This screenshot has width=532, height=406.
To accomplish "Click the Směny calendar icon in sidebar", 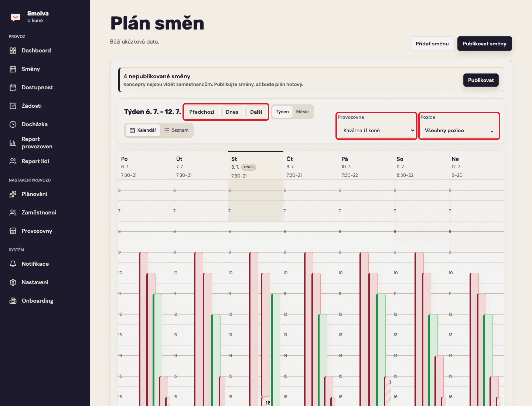I will coord(13,69).
